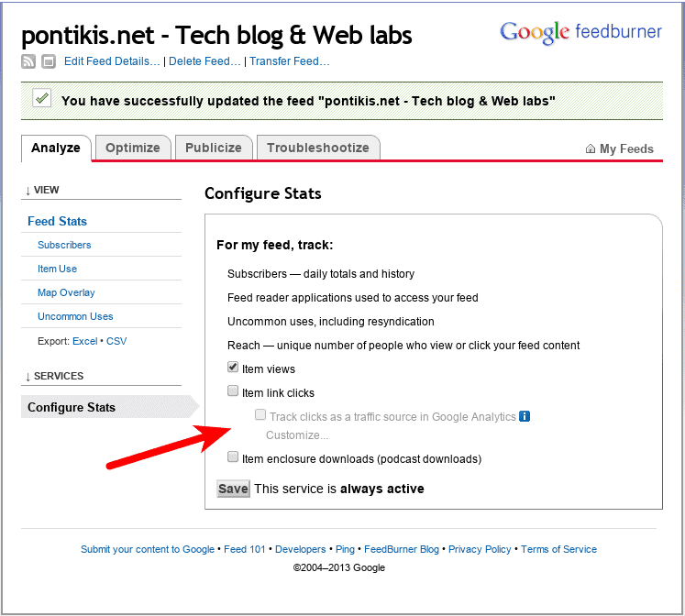
Task: Export stats as CSV
Action: pos(116,341)
